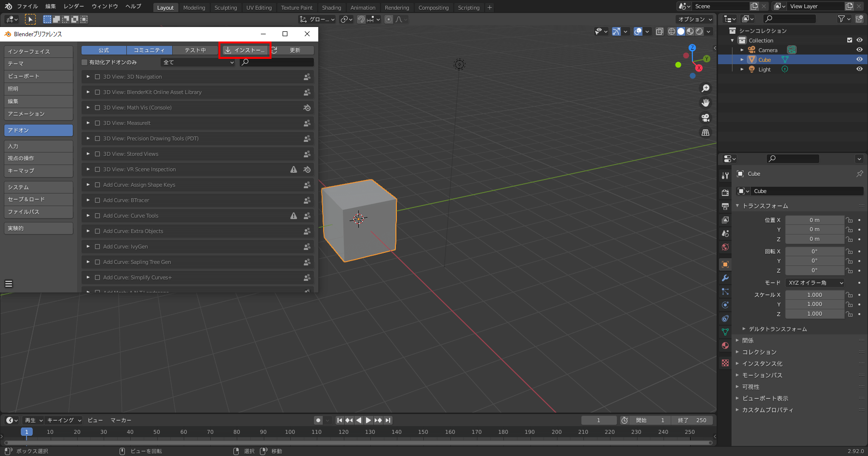Select the tweak cursor tool icon
Viewport: 868px width, 456px height.
pyautogui.click(x=30, y=19)
